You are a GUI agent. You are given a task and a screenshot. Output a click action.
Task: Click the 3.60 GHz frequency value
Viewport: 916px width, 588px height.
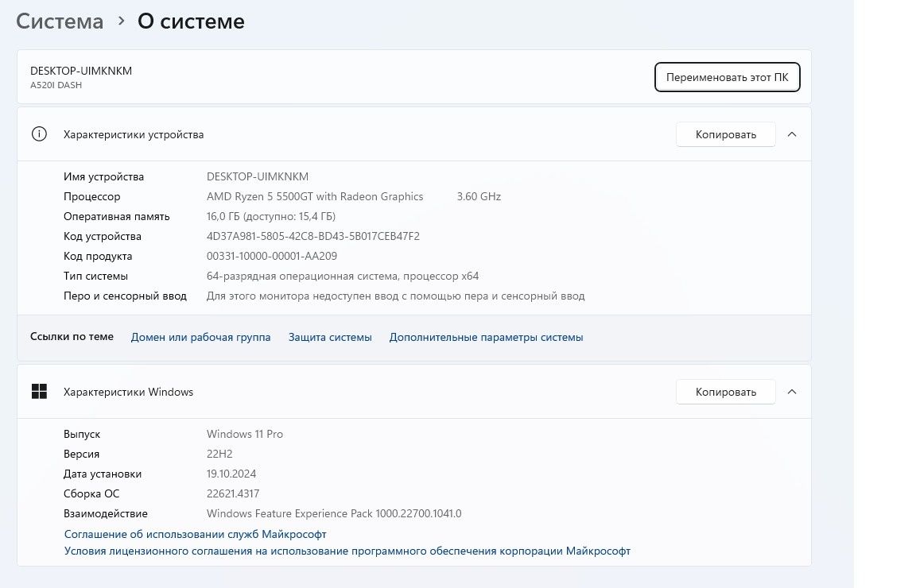click(x=479, y=196)
